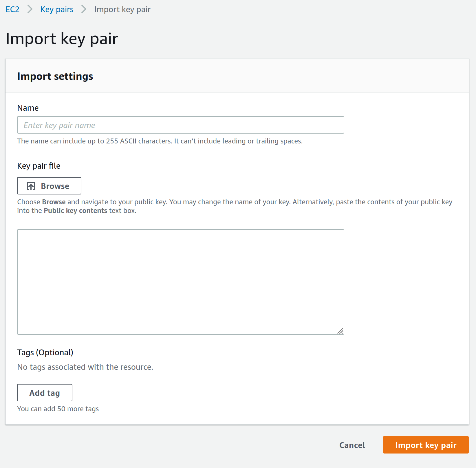Grab the text area resize handle
This screenshot has height=468, width=476.
pos(340,331)
